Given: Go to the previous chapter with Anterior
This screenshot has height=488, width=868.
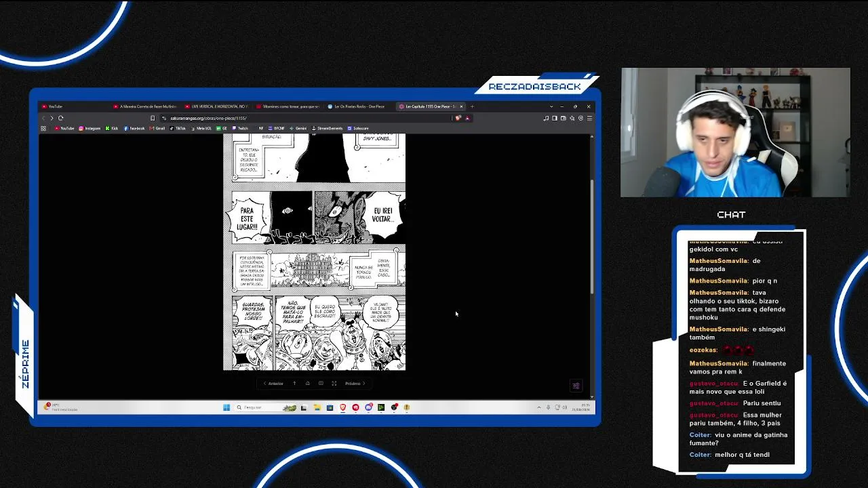Looking at the screenshot, I should 273,384.
